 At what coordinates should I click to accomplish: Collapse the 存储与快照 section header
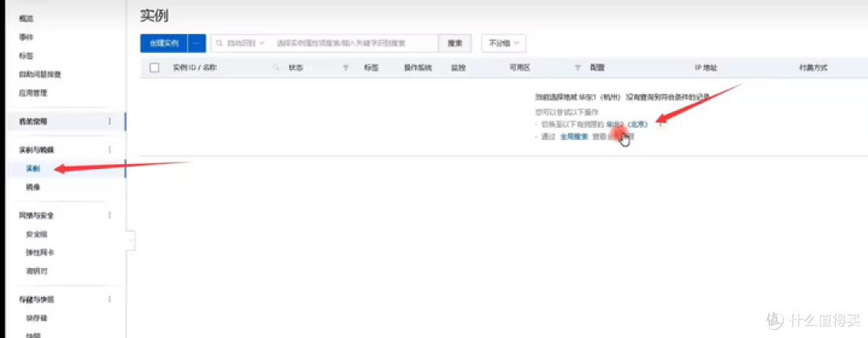[x=36, y=299]
